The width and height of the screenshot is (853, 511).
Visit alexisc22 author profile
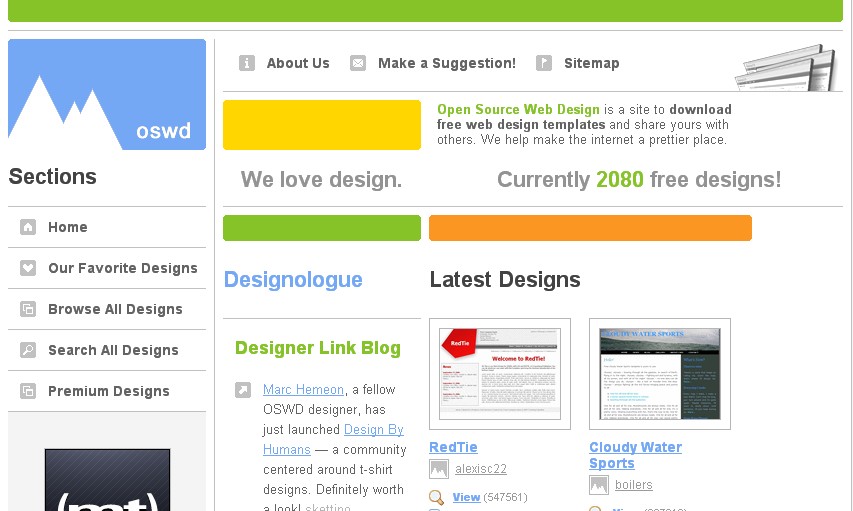coord(481,469)
